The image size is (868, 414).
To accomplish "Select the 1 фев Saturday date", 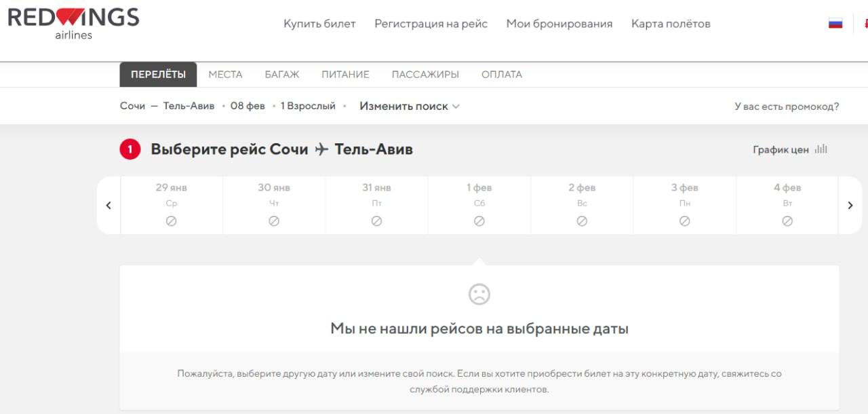I will click(479, 204).
